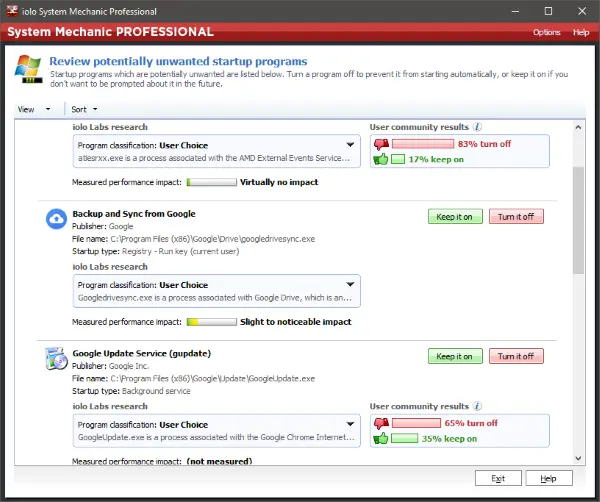Click thumbs-down icon next to 65% turn off
This screenshot has width=600, height=502.
(381, 423)
